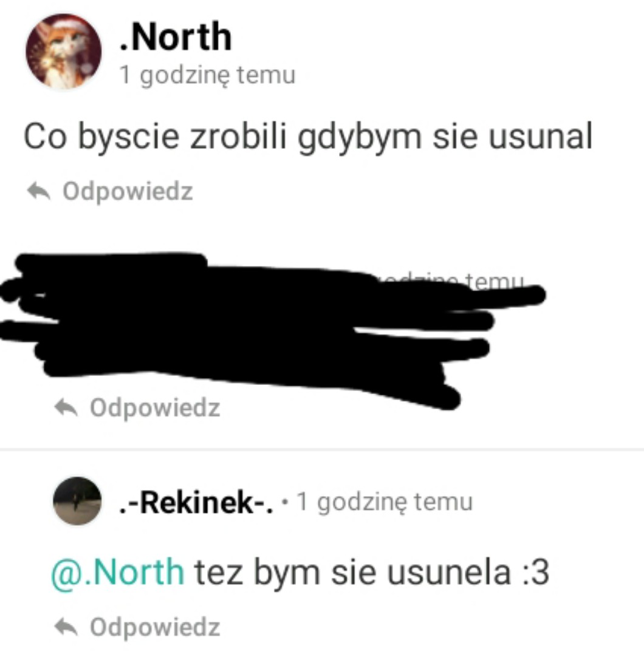Screen dimensions: 644x660
Task: Select Odpowiedz under .North's post
Action: (x=128, y=191)
